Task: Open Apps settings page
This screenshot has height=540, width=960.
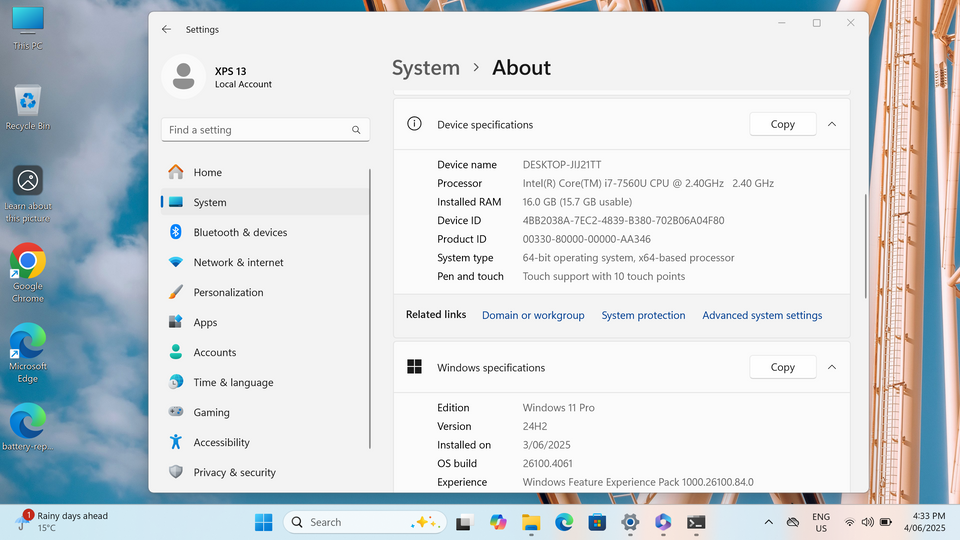Action: tap(264, 322)
